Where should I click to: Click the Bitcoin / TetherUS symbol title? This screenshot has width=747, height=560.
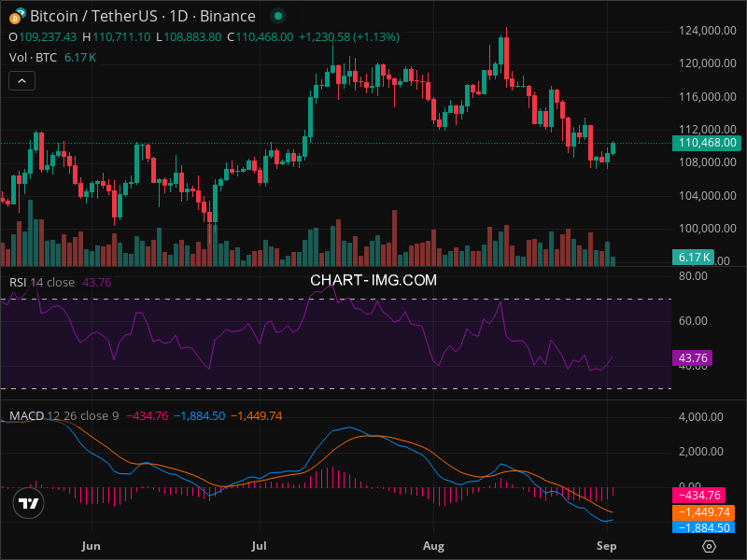click(142, 16)
